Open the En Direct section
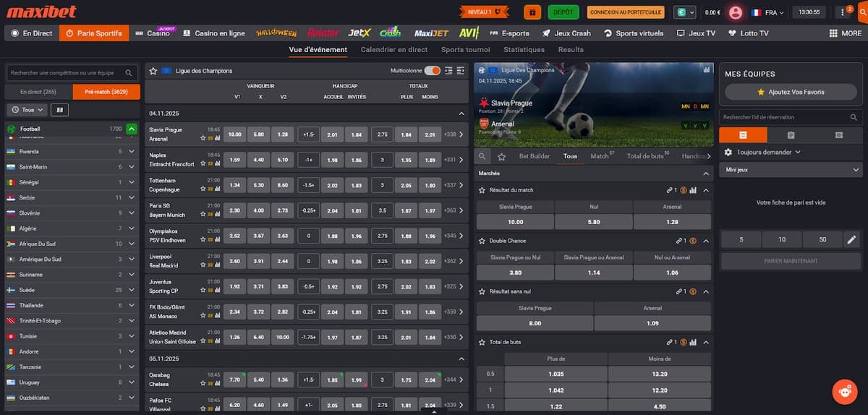 (30, 33)
